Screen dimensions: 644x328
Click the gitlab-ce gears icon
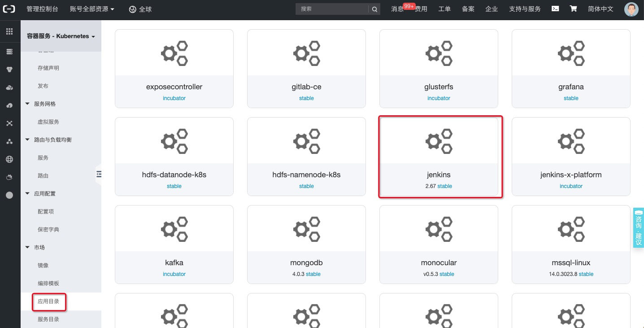coord(306,54)
